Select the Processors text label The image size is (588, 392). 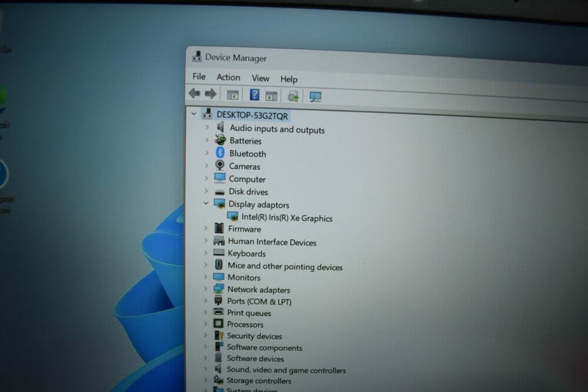(245, 324)
